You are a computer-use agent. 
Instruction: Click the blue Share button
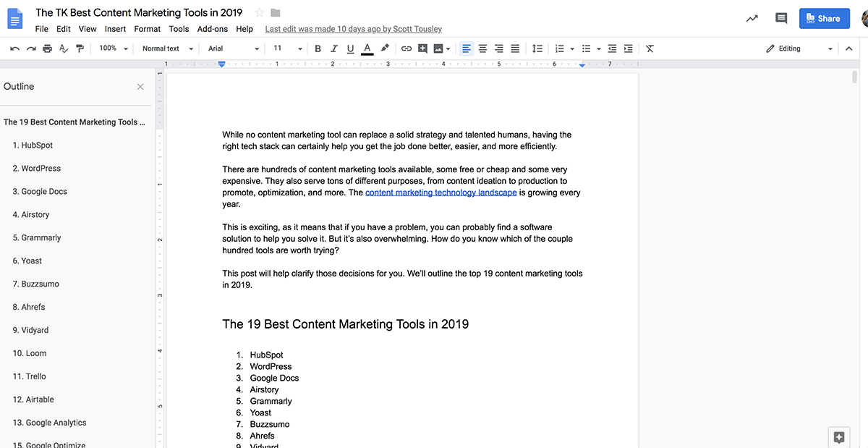[x=824, y=19]
